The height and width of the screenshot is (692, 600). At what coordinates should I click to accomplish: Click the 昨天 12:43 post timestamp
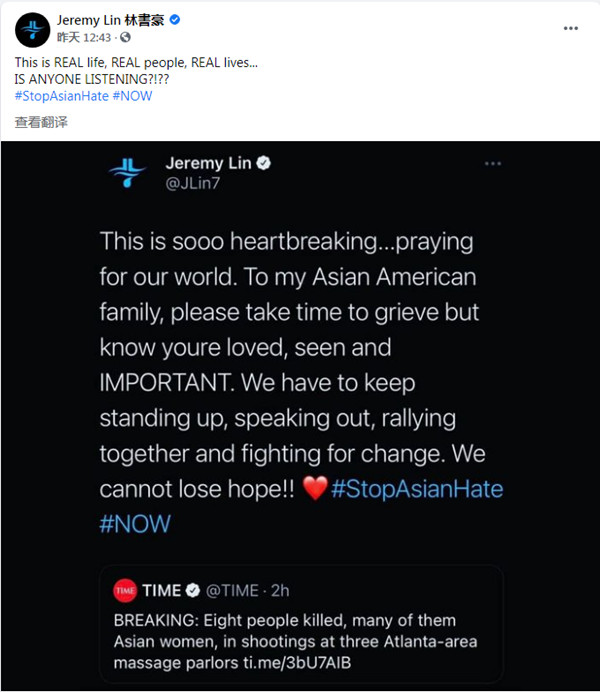(x=84, y=38)
